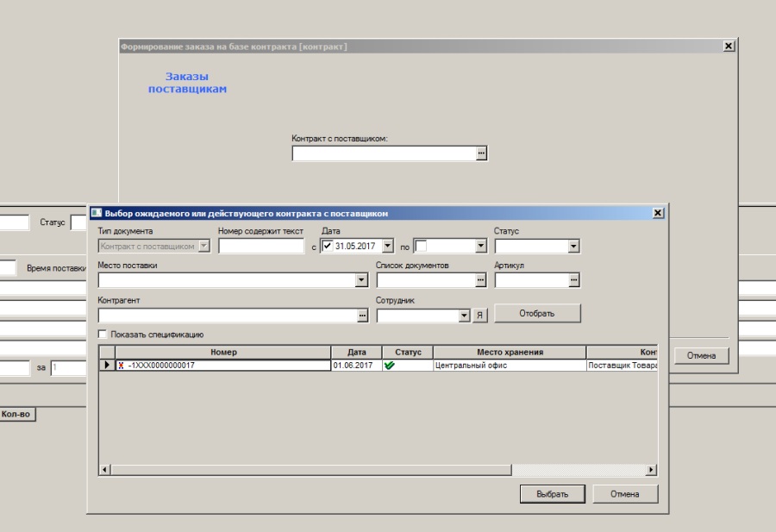Click the horizontal scrollbar right arrow
Viewport: 776px width, 532px height.
click(x=651, y=470)
